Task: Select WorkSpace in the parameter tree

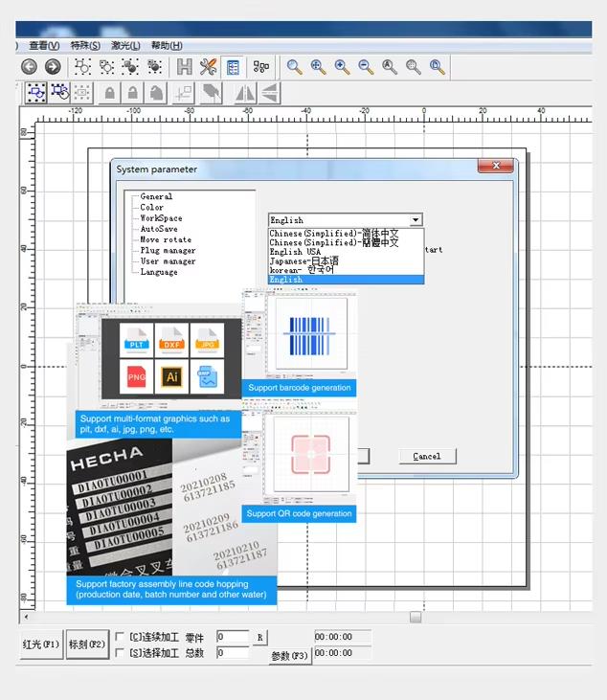Action: [x=161, y=218]
